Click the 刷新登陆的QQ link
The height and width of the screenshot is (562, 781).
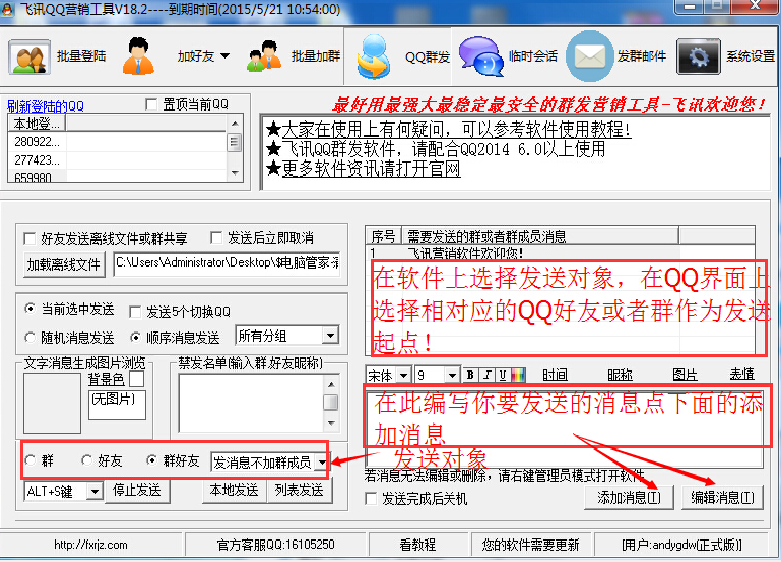tap(45, 106)
